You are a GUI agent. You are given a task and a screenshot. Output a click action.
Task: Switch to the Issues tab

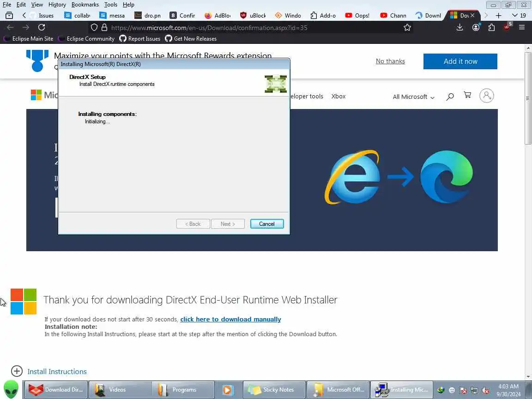coord(42,16)
